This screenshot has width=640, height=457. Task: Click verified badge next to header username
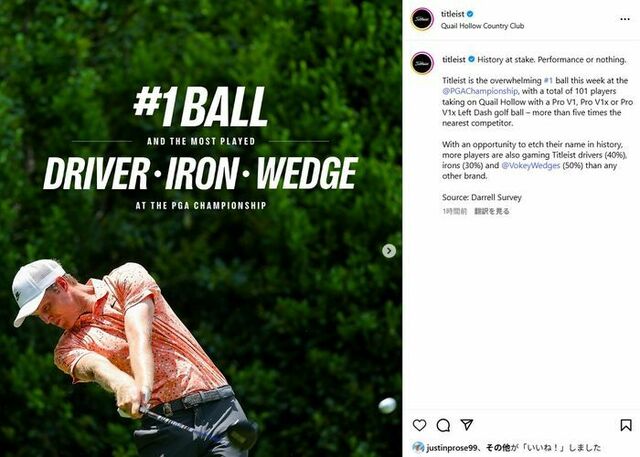point(470,14)
